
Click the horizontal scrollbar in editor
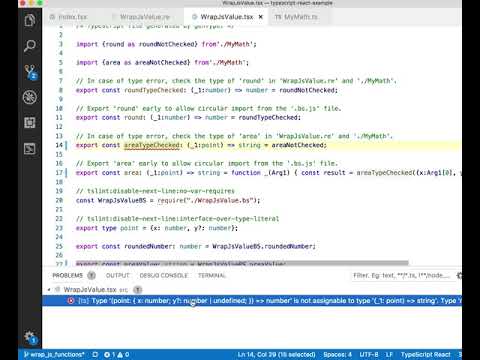(x=242, y=263)
